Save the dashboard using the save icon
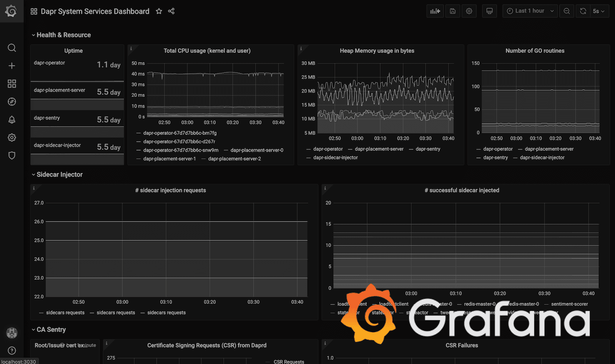The height and width of the screenshot is (364, 615). 452,11
